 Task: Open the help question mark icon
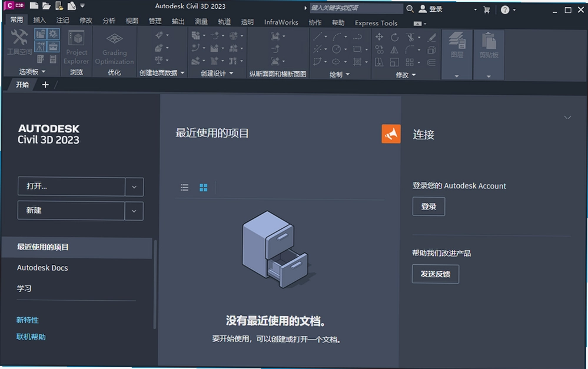[505, 10]
